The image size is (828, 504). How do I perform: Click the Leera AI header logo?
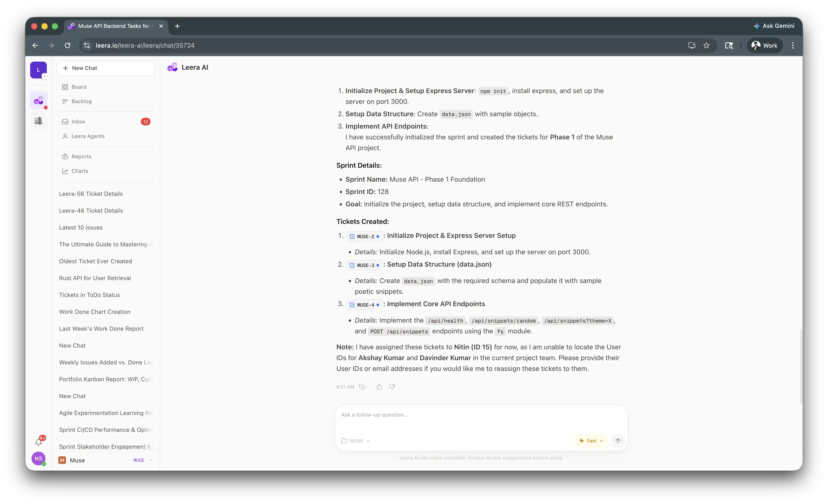(x=172, y=67)
